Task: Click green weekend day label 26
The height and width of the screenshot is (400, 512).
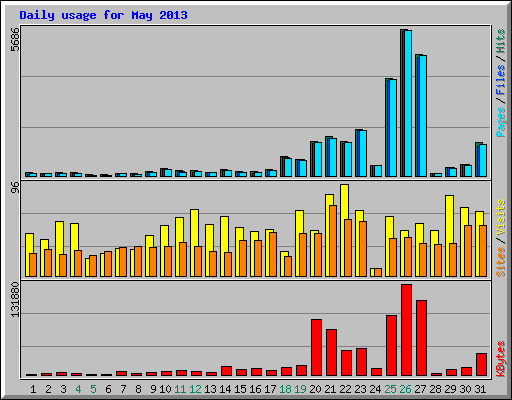Action: [x=405, y=389]
